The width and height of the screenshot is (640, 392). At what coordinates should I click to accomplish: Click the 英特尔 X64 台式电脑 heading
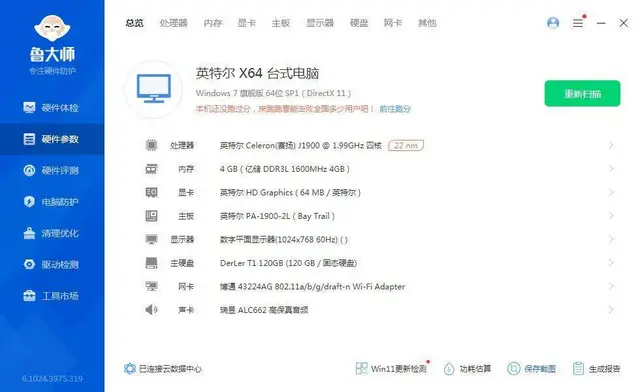click(257, 73)
